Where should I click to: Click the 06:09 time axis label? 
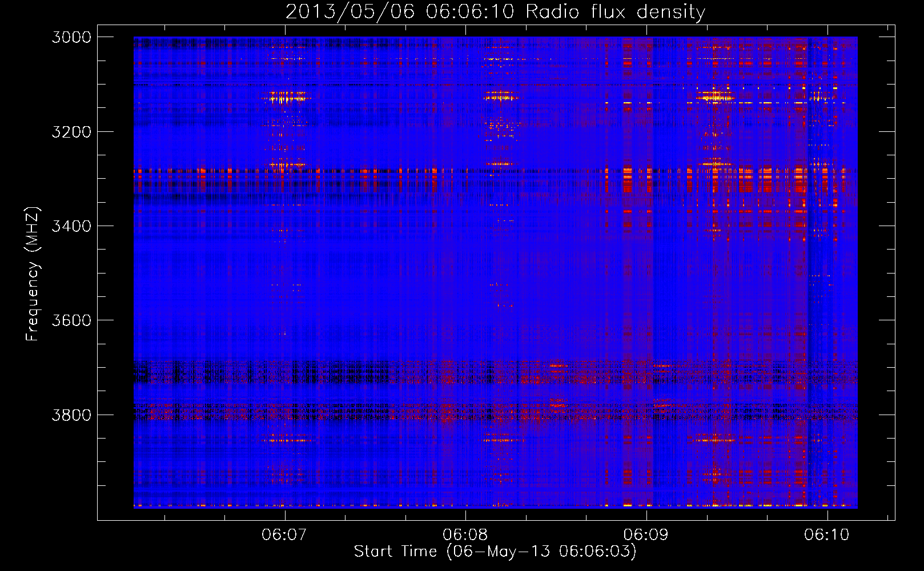tap(646, 534)
